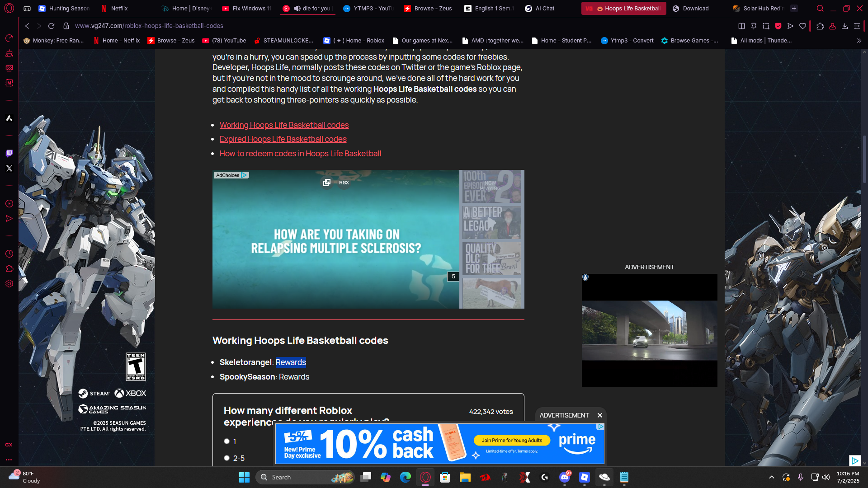
Task: Switch to the Solar Hub tab
Action: pyautogui.click(x=758, y=9)
